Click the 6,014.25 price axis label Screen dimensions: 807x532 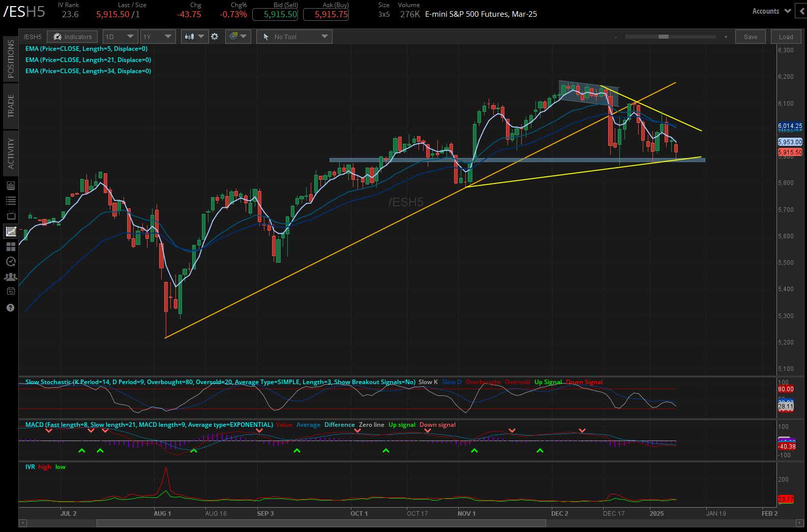tap(790, 126)
